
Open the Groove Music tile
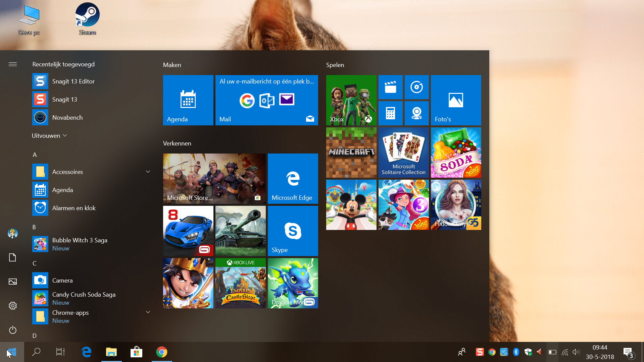point(416,87)
